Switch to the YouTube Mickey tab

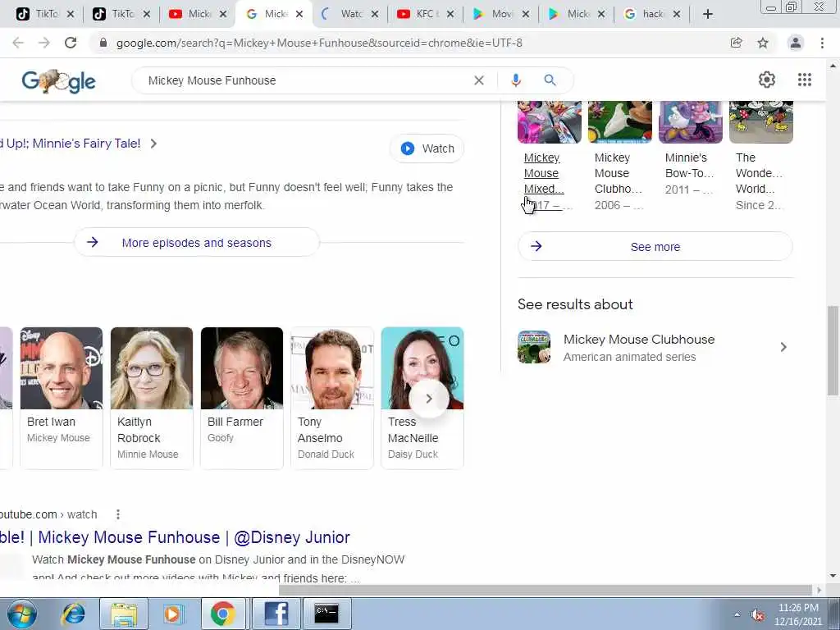197,14
